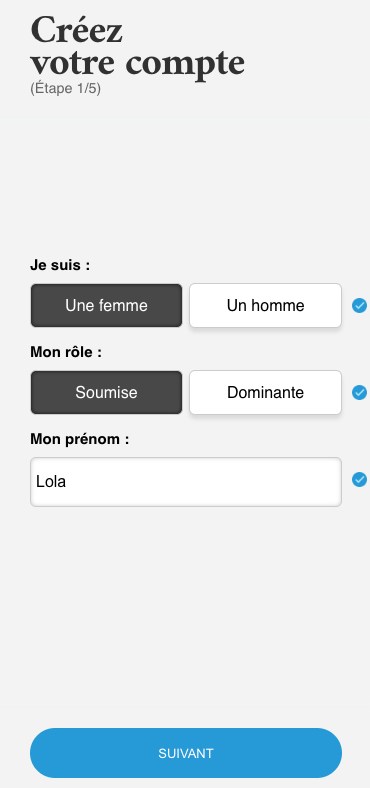Click the 'Lola' text inside the field
Image resolution: width=370 pixels, height=788 pixels.
pyautogui.click(x=51, y=482)
